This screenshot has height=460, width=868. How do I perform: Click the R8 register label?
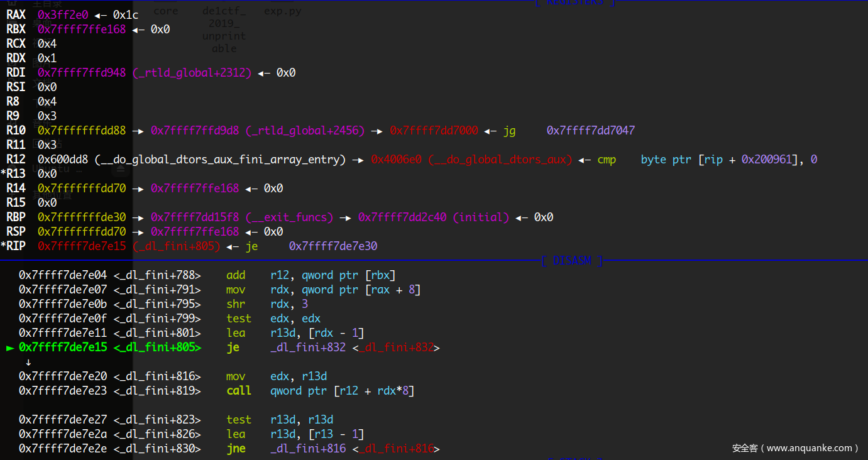pos(13,101)
